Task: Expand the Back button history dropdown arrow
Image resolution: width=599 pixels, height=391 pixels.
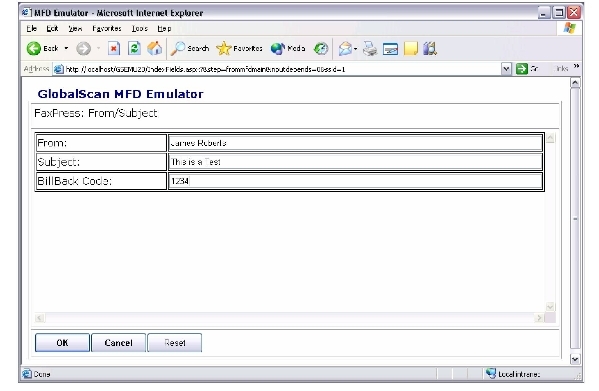Action: point(66,48)
